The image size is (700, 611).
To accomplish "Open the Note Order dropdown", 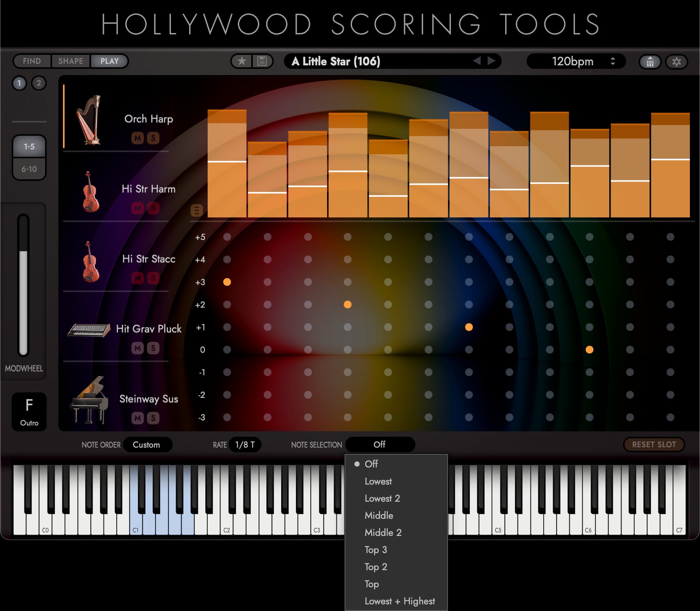I will [147, 445].
